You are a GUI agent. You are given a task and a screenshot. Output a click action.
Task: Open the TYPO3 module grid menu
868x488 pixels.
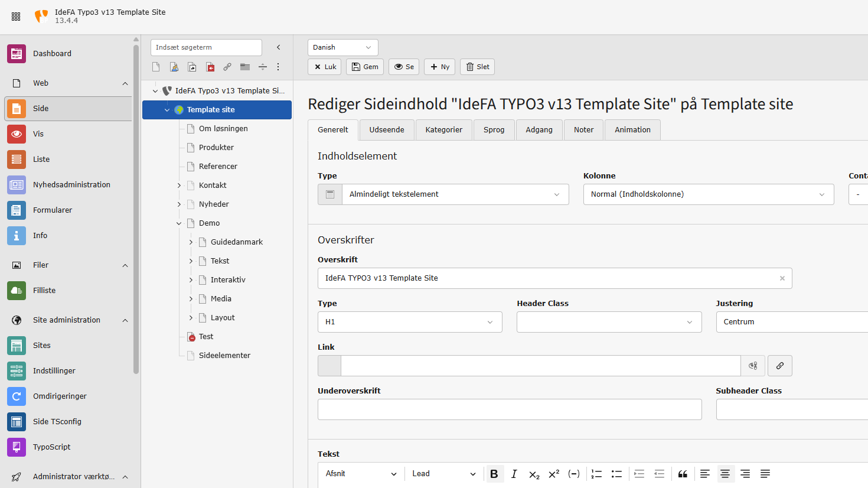[x=16, y=17]
